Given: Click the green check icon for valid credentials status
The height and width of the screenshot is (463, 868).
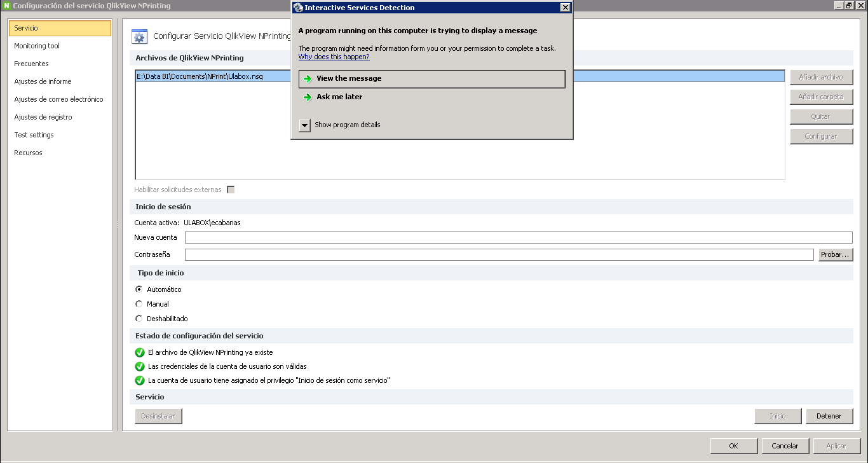Looking at the screenshot, I should click(x=140, y=366).
